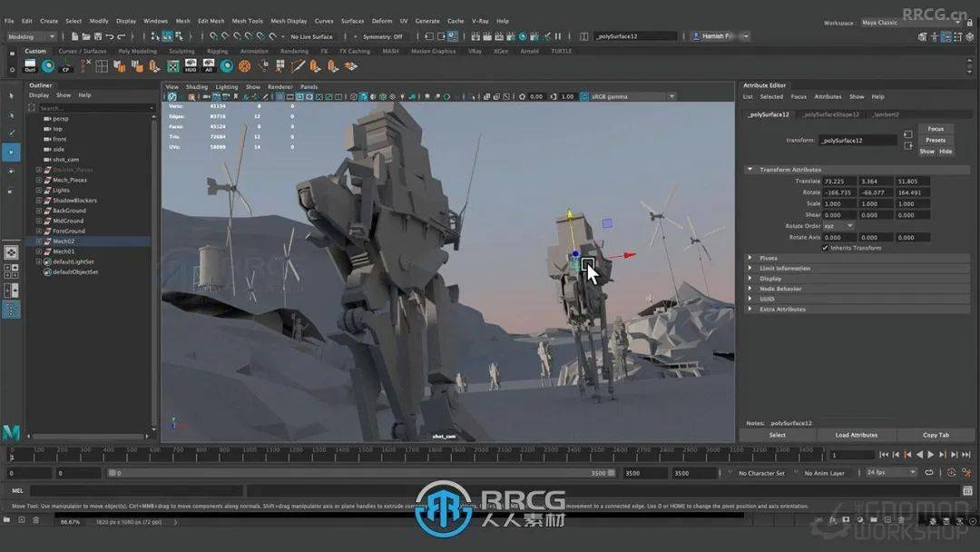Select the arrow selection tool in left toolbox
The width and height of the screenshot is (980, 552).
tap(11, 94)
